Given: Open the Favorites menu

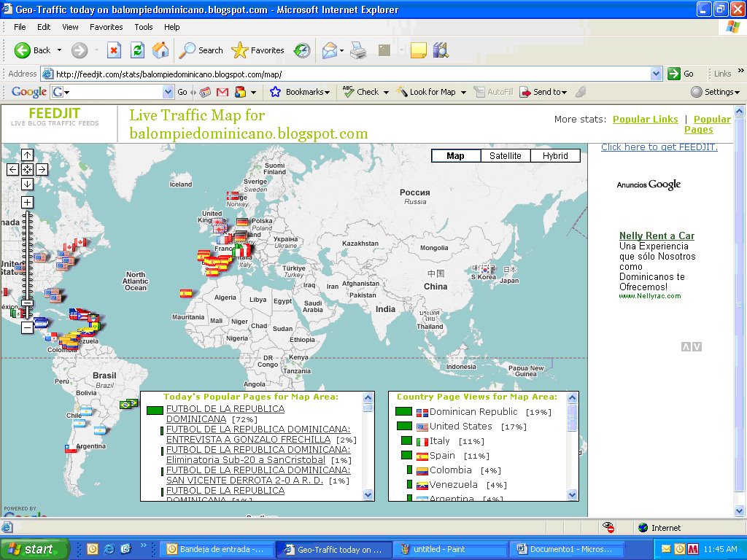Looking at the screenshot, I should [x=106, y=27].
